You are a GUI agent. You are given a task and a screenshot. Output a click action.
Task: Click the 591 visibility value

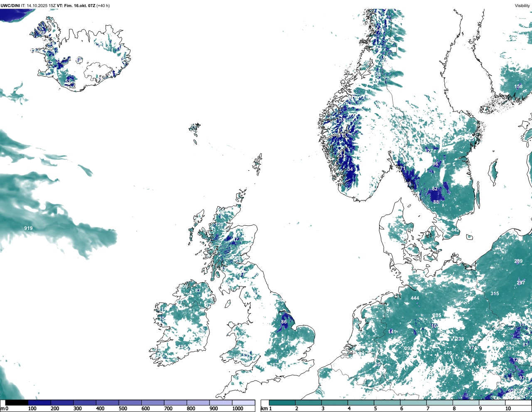pyautogui.click(x=510, y=348)
